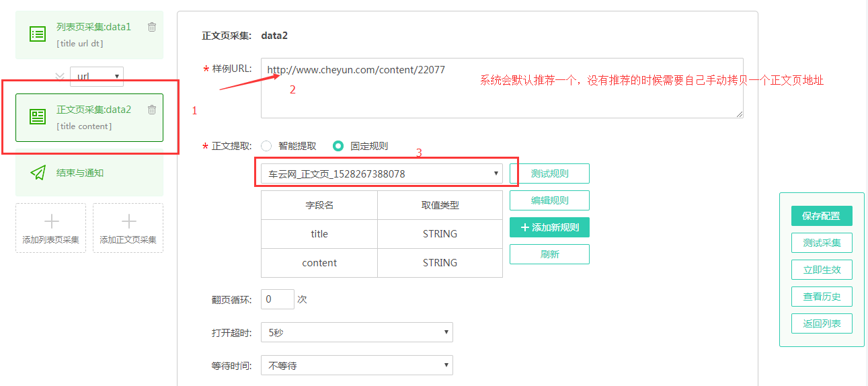Image resolution: width=868 pixels, height=386 pixels.
Task: Delete the 列表页采集:data1 step with its trash icon
Action: pos(152,27)
